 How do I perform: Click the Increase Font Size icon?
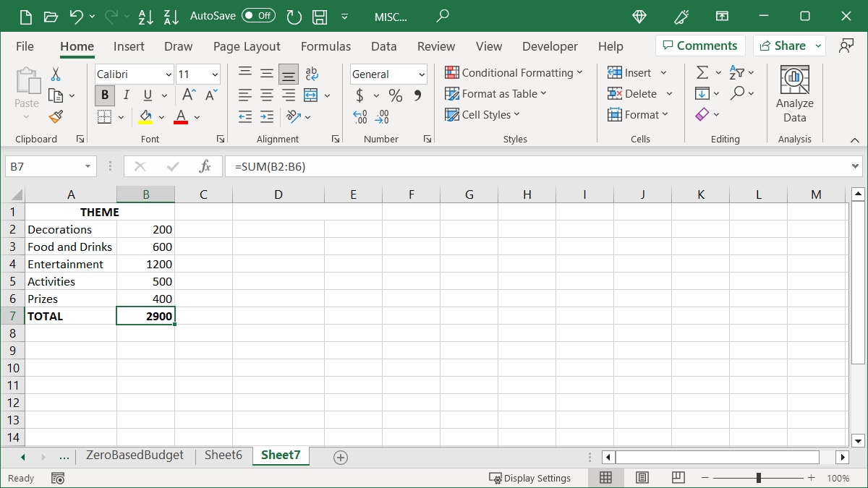point(188,94)
